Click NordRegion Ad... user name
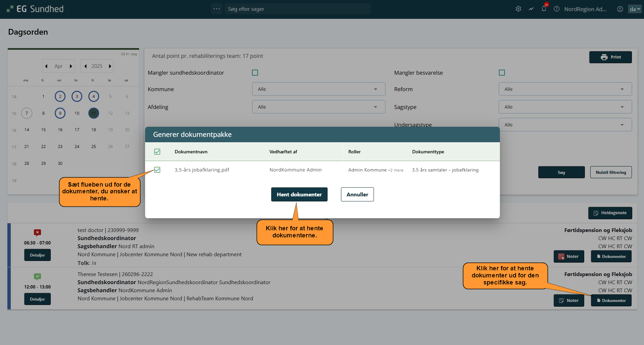The height and width of the screenshot is (345, 644). point(586,9)
